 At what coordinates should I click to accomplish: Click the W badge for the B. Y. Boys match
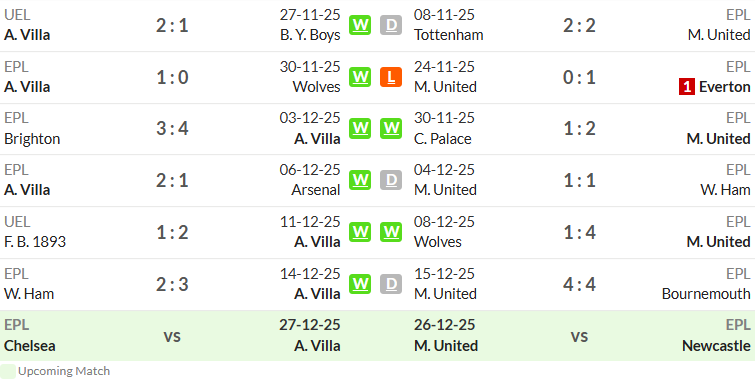click(360, 25)
